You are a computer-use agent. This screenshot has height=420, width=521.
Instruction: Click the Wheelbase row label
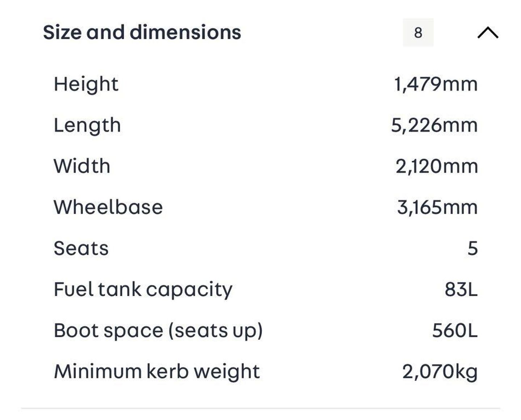tap(108, 207)
